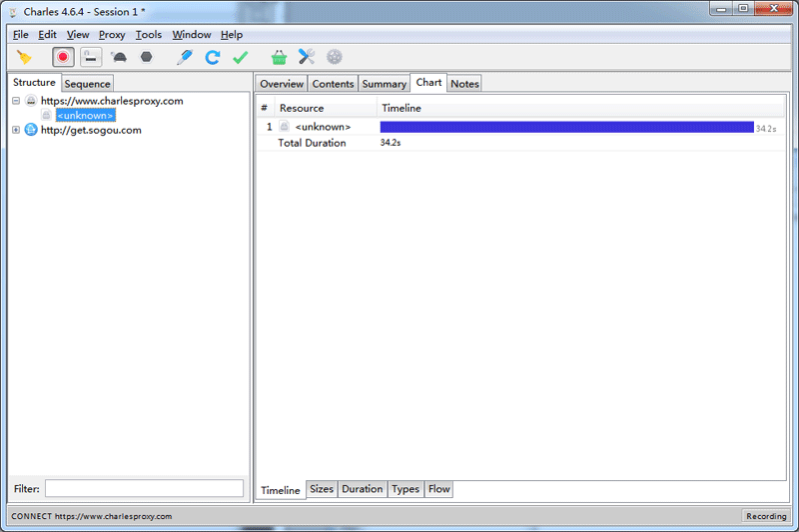This screenshot has height=532, width=799.
Task: Validate with the green checkmark icon
Action: tap(240, 57)
